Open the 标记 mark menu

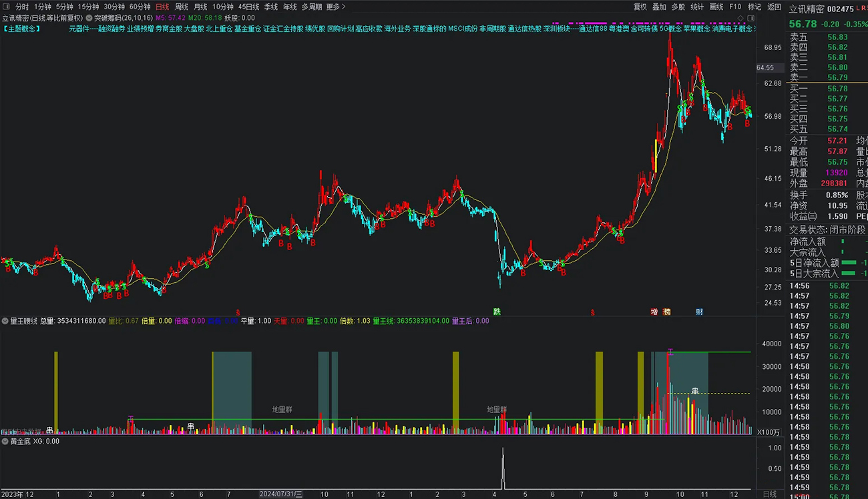pyautogui.click(x=754, y=7)
